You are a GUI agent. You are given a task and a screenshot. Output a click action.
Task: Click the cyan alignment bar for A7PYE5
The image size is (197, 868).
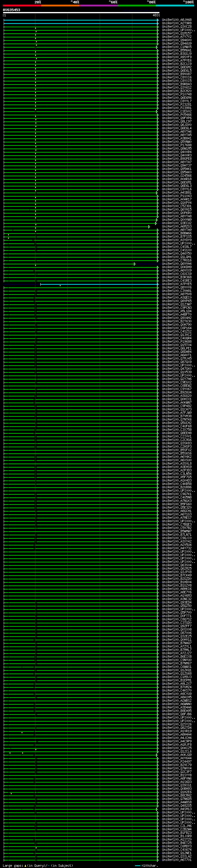pyautogui.click(x=99, y=285)
